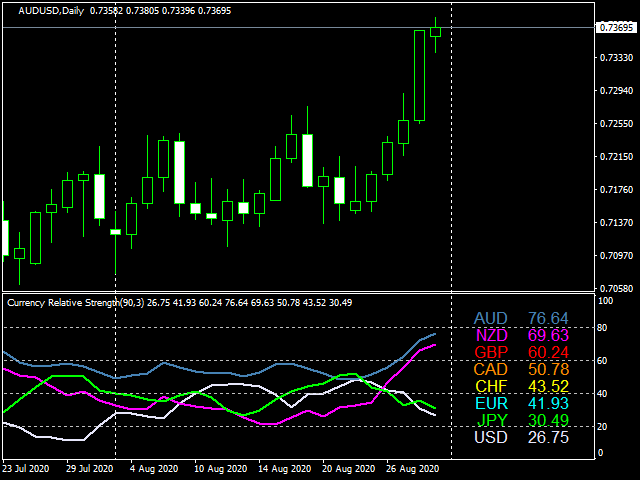The height and width of the screenshot is (480, 640).
Task: Select the NZD label in strength legend
Action: (491, 336)
